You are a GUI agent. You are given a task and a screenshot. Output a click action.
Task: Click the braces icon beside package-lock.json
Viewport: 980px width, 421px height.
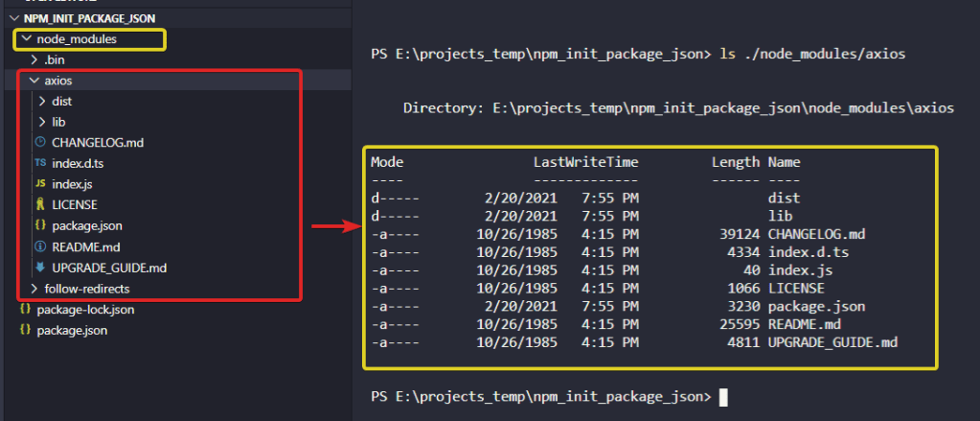pos(25,310)
